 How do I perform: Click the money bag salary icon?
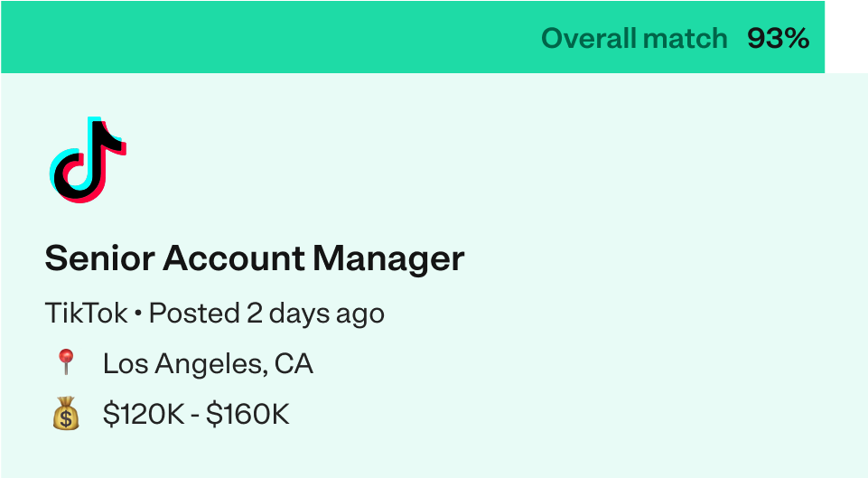point(66,413)
